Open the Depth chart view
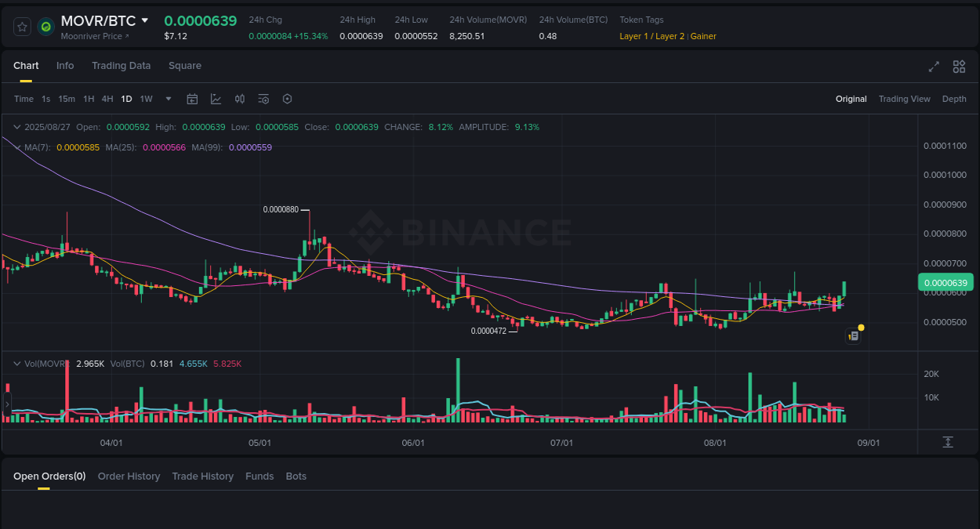Screen dimensions: 980x529 pos(954,99)
